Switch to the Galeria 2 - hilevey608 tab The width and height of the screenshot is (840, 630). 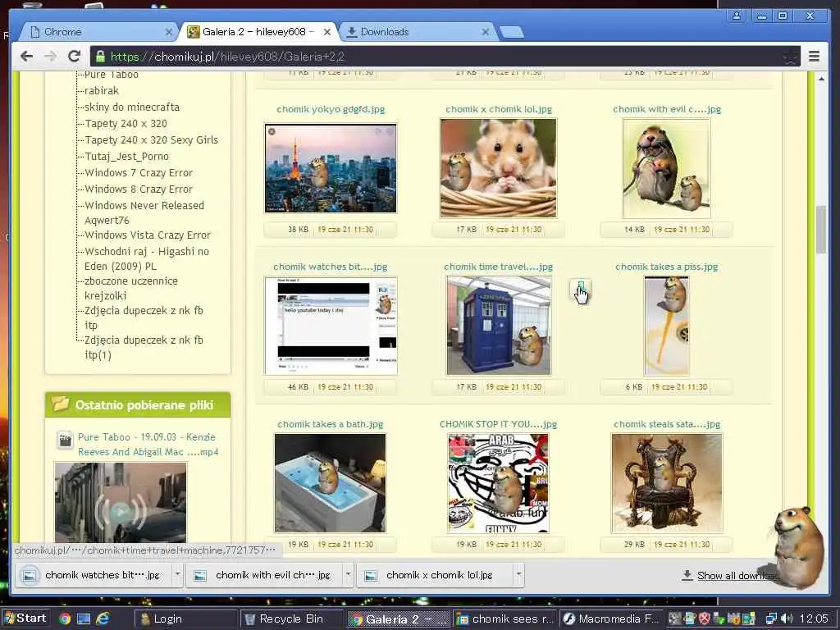pos(258,32)
